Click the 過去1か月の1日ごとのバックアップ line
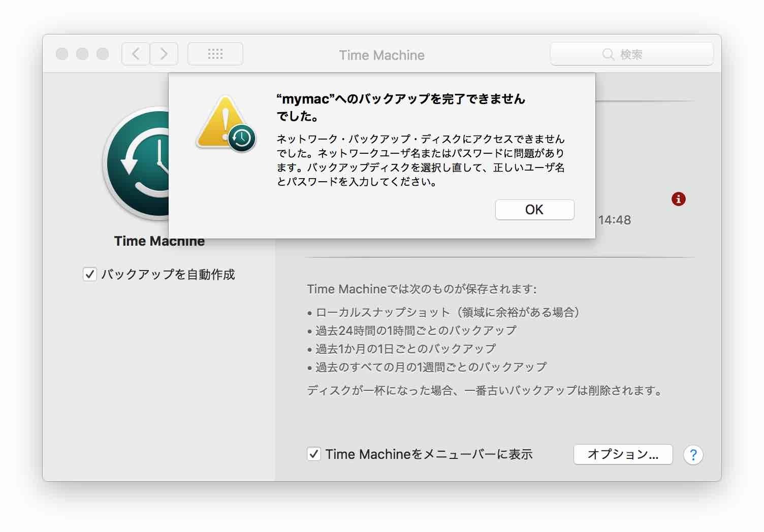The height and width of the screenshot is (532, 764). 401,349
